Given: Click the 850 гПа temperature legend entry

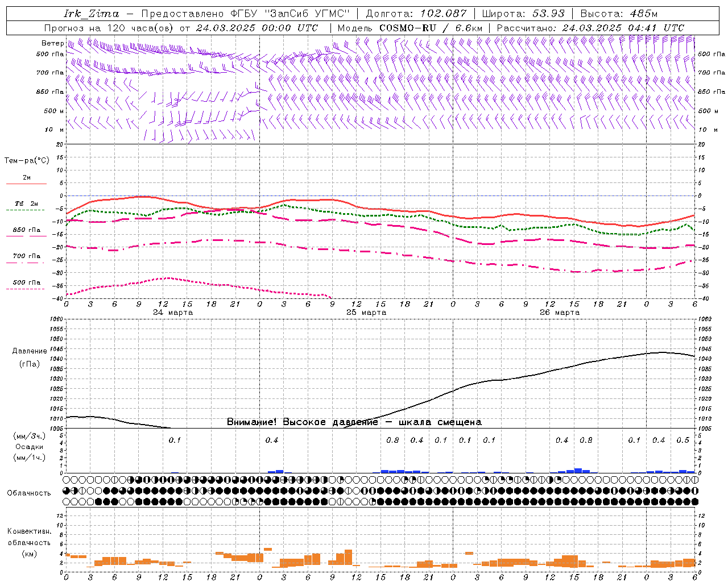Looking at the screenshot, I should tap(27, 230).
